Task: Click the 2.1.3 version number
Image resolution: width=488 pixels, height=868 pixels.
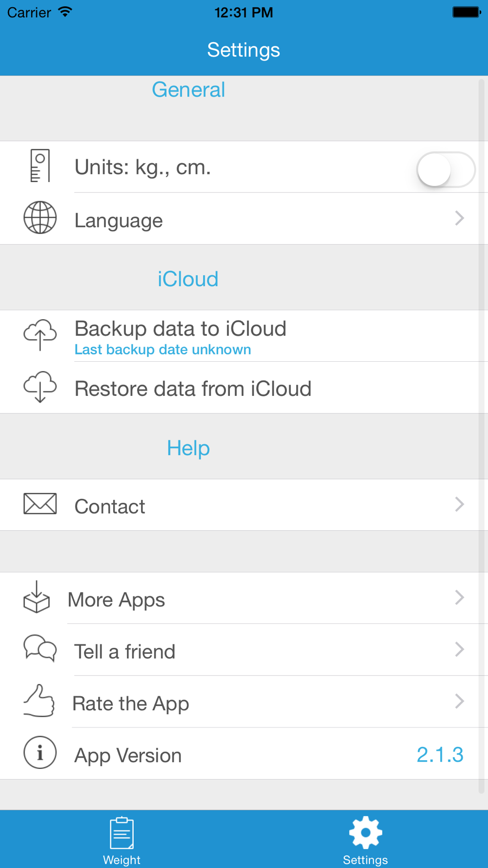Action: tap(440, 755)
